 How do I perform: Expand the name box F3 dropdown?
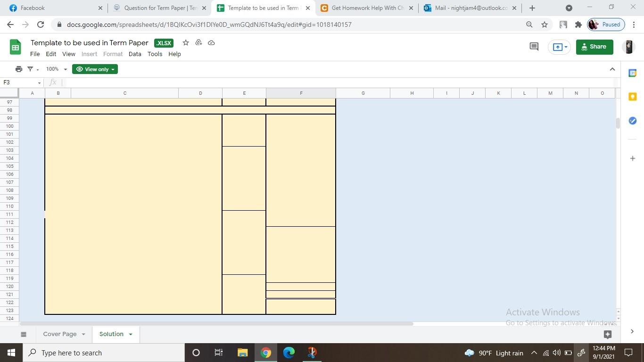39,83
